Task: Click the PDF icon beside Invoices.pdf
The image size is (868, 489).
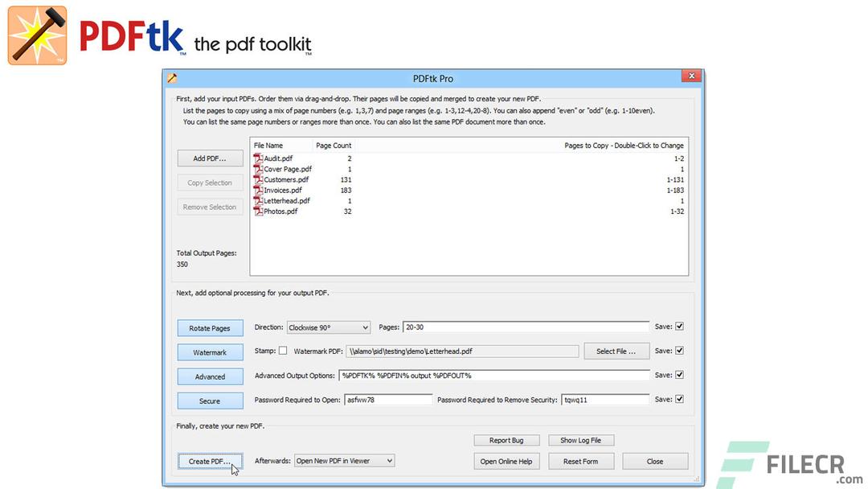Action: 257,190
